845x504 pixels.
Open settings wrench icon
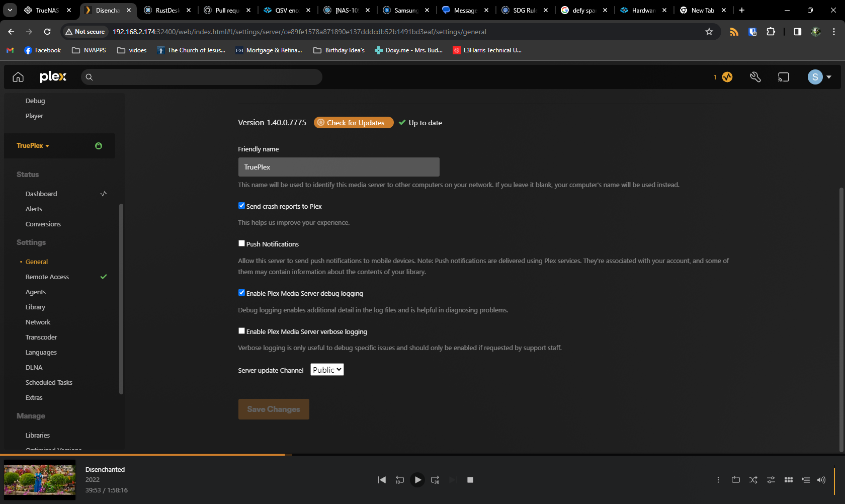(755, 77)
